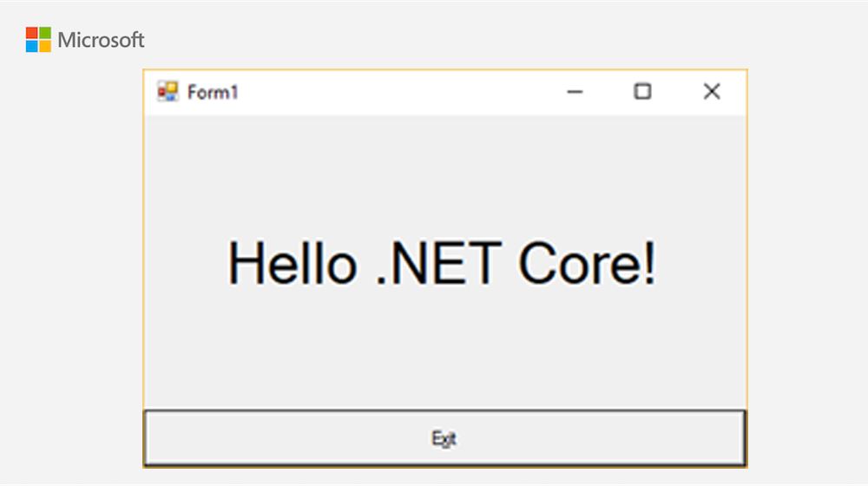This screenshot has height=486, width=868.
Task: Click the exclamation mark ending the label
Action: [x=649, y=263]
